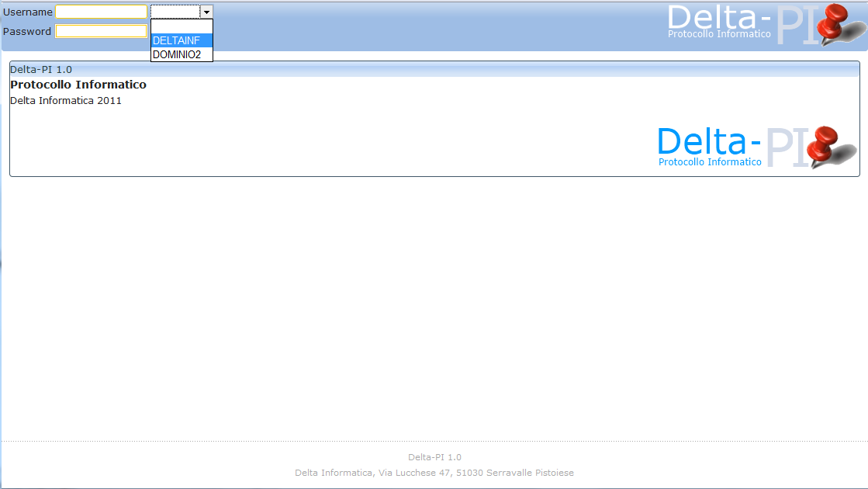Click the 'Username' label
This screenshot has height=489, width=868.
pyautogui.click(x=28, y=12)
